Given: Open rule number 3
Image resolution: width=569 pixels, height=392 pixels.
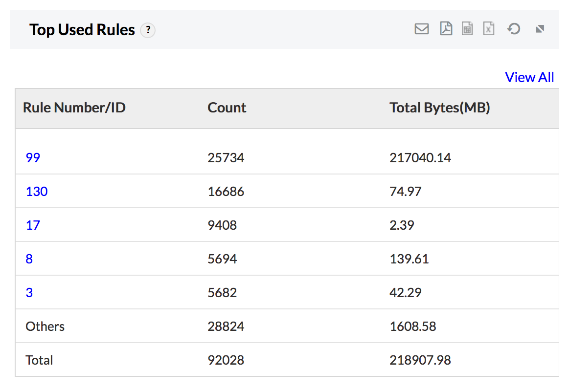Looking at the screenshot, I should (x=29, y=292).
